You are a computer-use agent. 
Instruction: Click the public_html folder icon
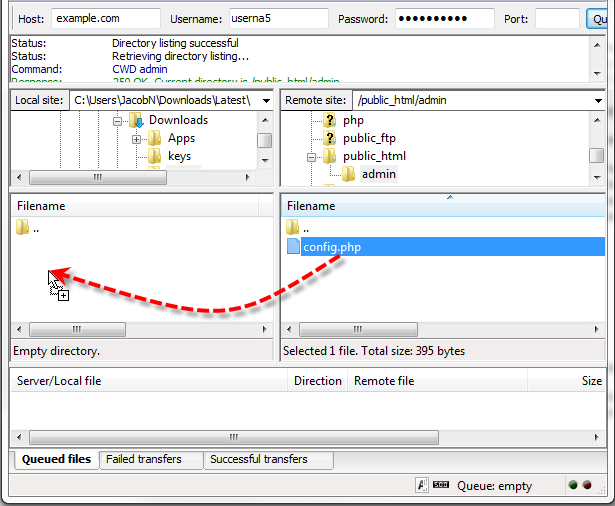pyautogui.click(x=329, y=156)
